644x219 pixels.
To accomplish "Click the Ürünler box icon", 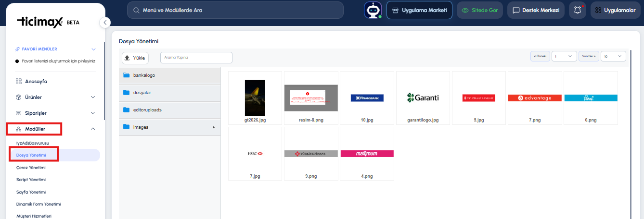I will pos(19,97).
